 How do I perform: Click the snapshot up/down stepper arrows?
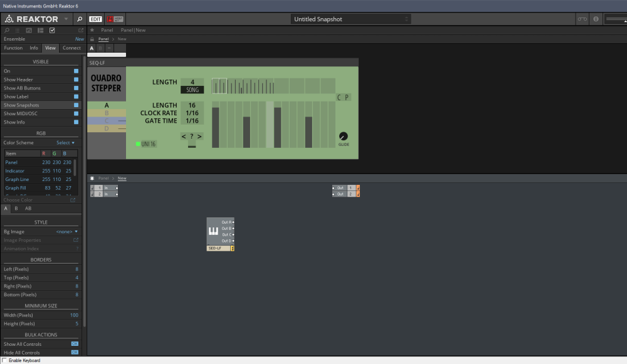coord(406,19)
